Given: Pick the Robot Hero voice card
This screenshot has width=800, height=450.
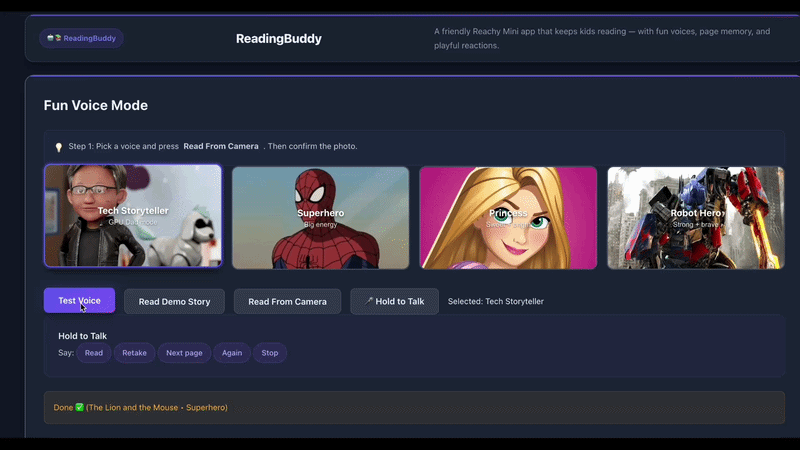Looking at the screenshot, I should point(696,218).
